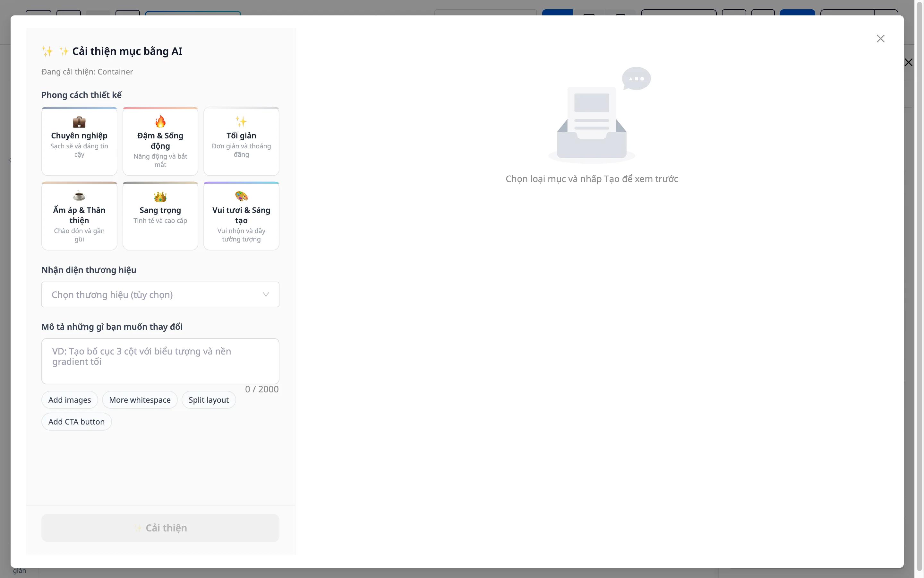Click the Split layout suggestion chip
This screenshot has width=924, height=578.
[x=209, y=400]
